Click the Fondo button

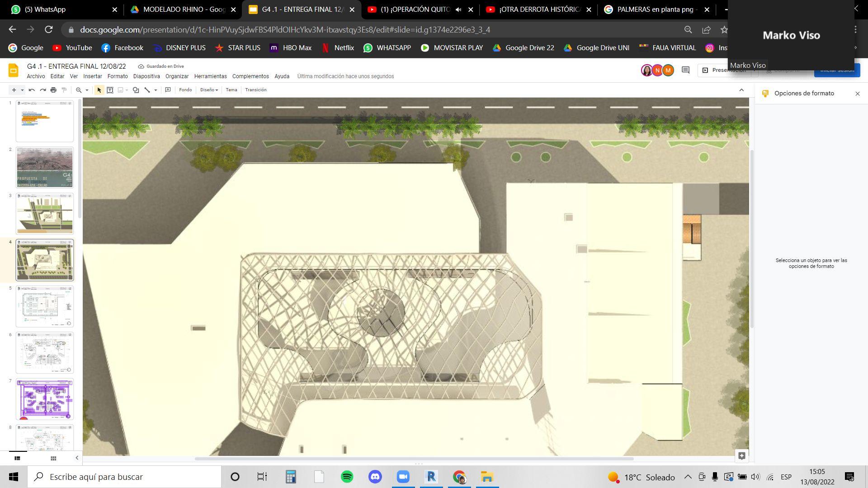click(x=185, y=90)
